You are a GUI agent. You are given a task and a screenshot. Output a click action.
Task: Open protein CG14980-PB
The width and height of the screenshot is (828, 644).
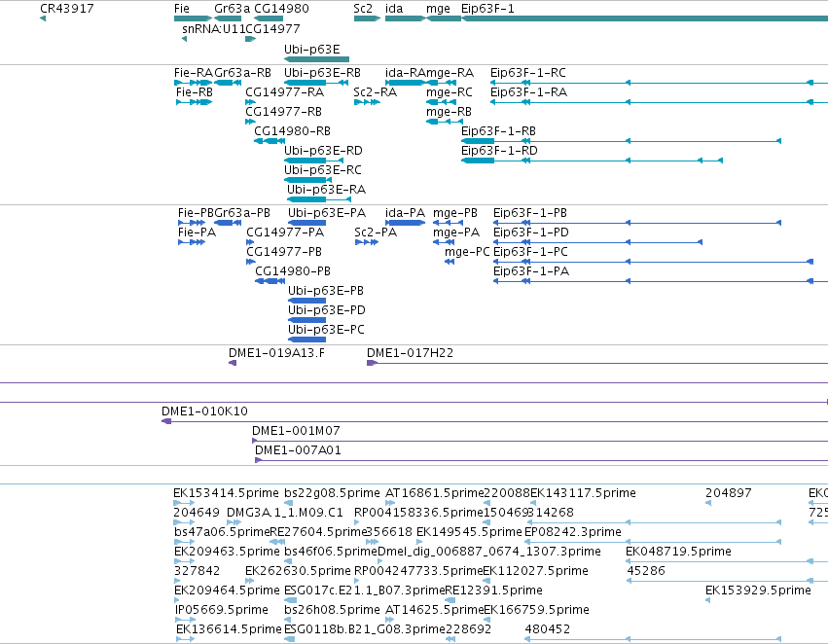click(293, 271)
